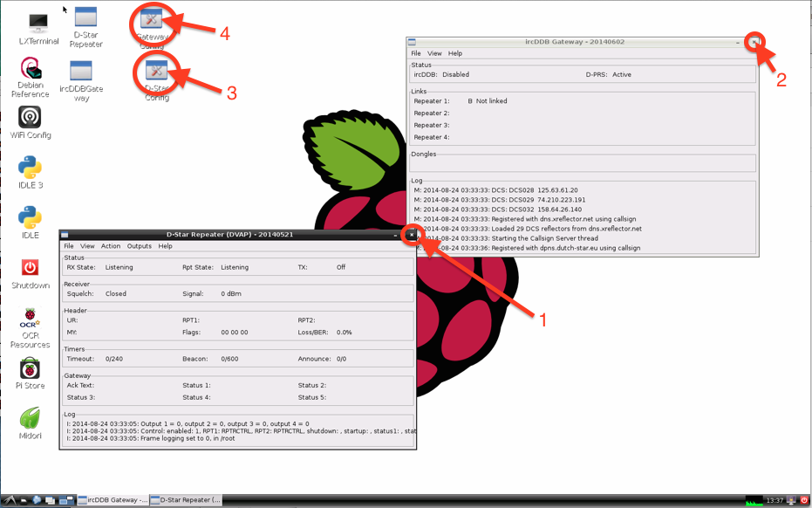Open the Action menu in D-Star Repeater
812x508 pixels.
pos(111,246)
